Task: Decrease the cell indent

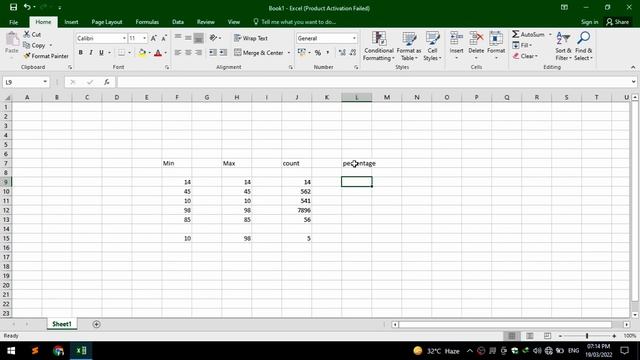Action: (x=213, y=53)
